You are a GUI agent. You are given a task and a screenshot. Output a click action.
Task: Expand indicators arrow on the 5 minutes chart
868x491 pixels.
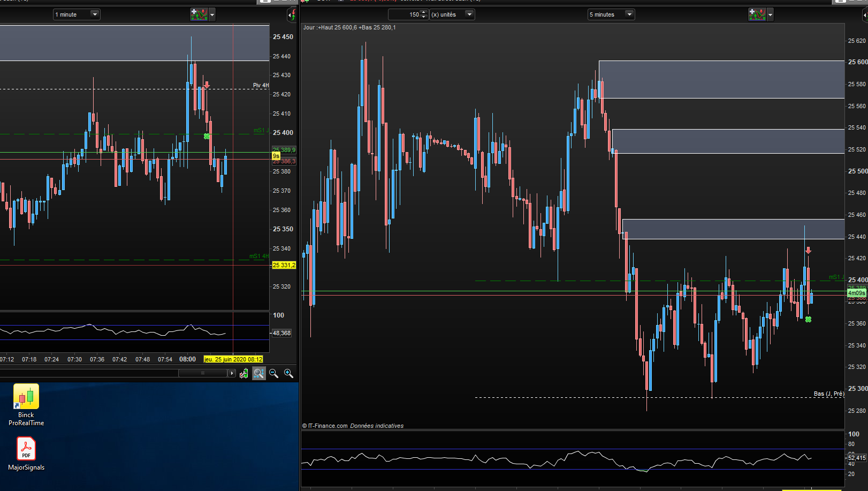[771, 14]
